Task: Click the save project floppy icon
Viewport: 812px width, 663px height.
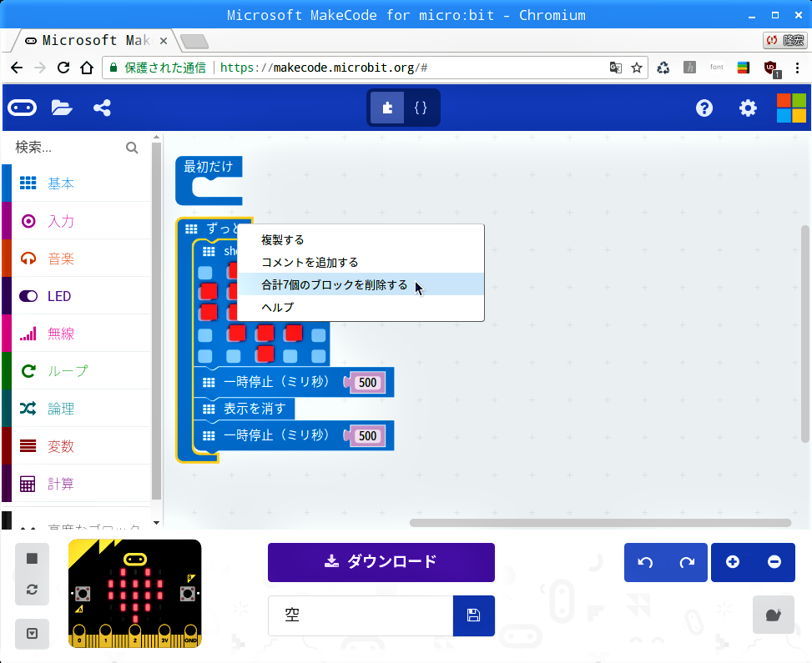Action: pyautogui.click(x=473, y=615)
